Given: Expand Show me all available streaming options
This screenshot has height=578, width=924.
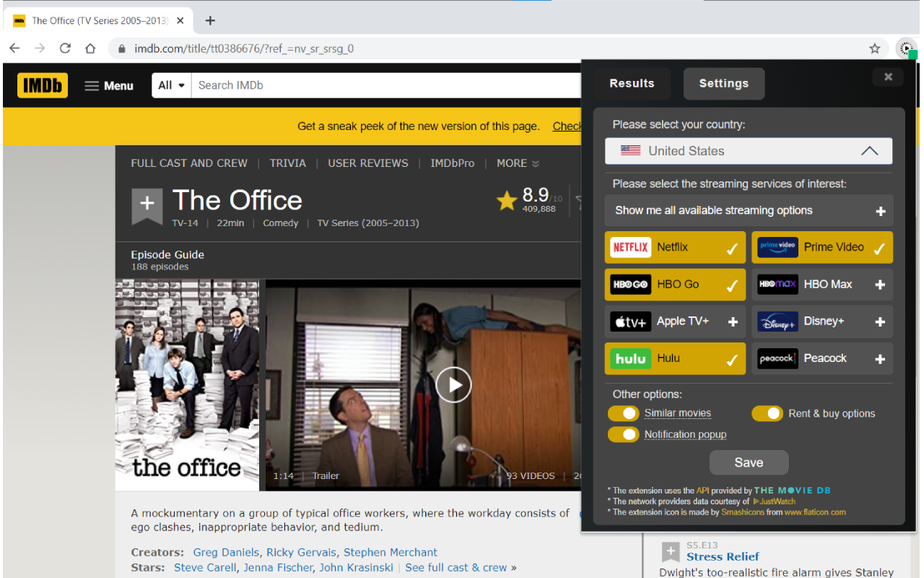Looking at the screenshot, I should tap(749, 210).
